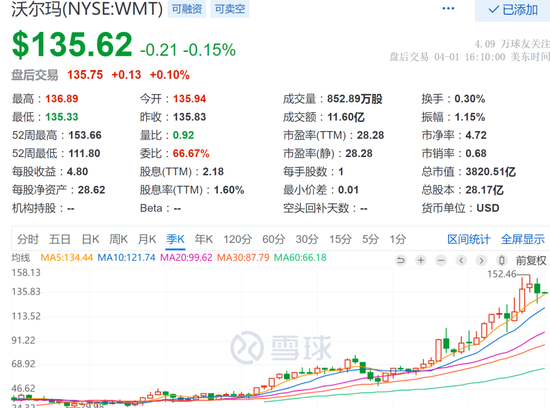Image resolution: width=550 pixels, height=408 pixels.
Task: Click the 已添加 watchlist button
Action: [x=513, y=10]
